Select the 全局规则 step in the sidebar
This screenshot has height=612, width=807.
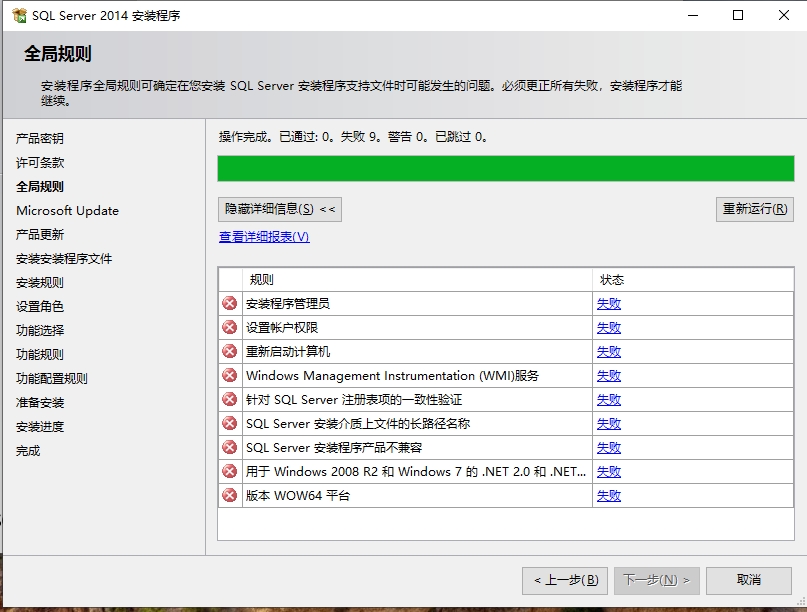click(40, 186)
